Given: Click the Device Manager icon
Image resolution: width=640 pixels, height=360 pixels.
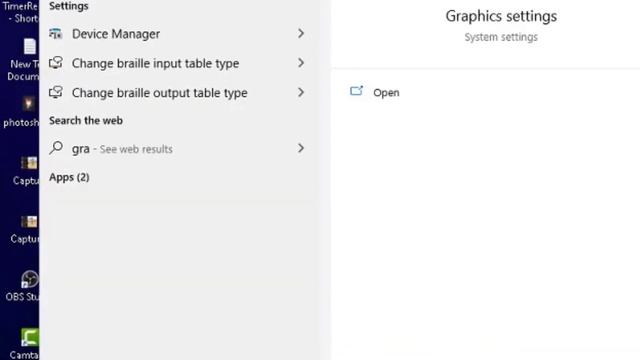Looking at the screenshot, I should pos(56,33).
